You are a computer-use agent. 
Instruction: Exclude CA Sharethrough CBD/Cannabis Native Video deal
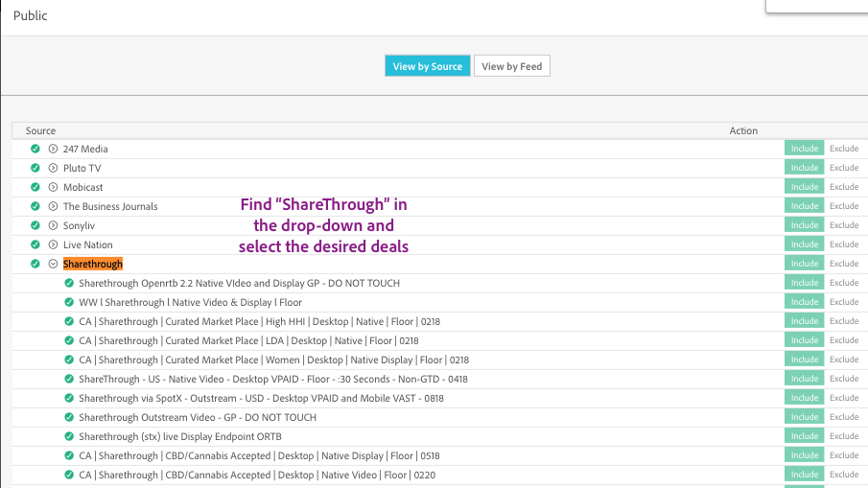(x=844, y=475)
